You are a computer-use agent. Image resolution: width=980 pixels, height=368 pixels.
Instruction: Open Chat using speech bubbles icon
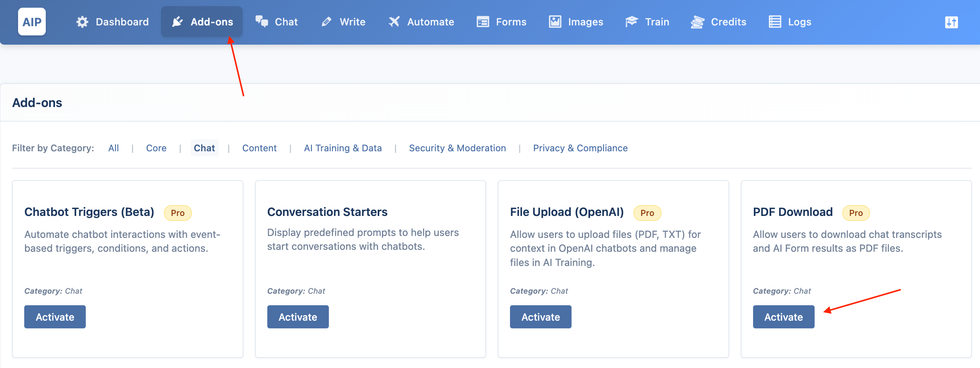click(x=262, y=22)
